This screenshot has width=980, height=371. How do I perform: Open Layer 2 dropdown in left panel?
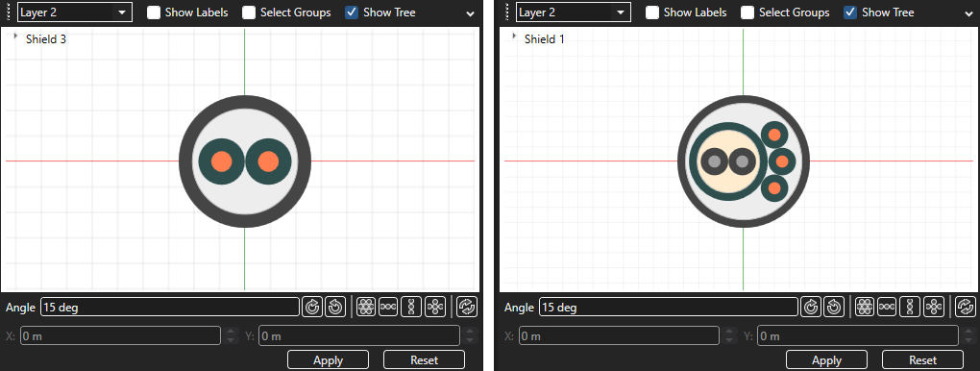click(x=75, y=12)
